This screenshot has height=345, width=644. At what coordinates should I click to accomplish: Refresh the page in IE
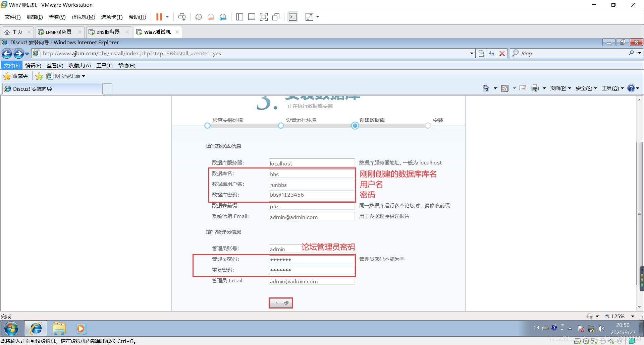point(491,53)
